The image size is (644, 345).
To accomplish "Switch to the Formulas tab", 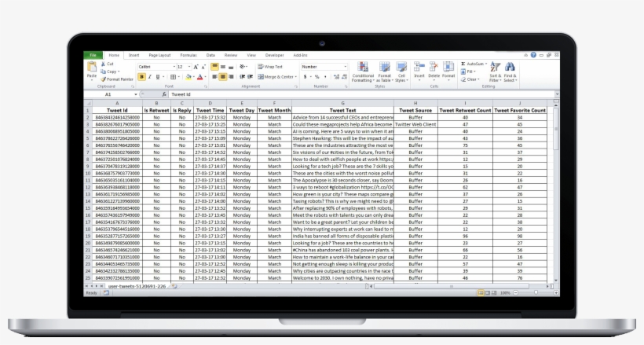I will (188, 55).
